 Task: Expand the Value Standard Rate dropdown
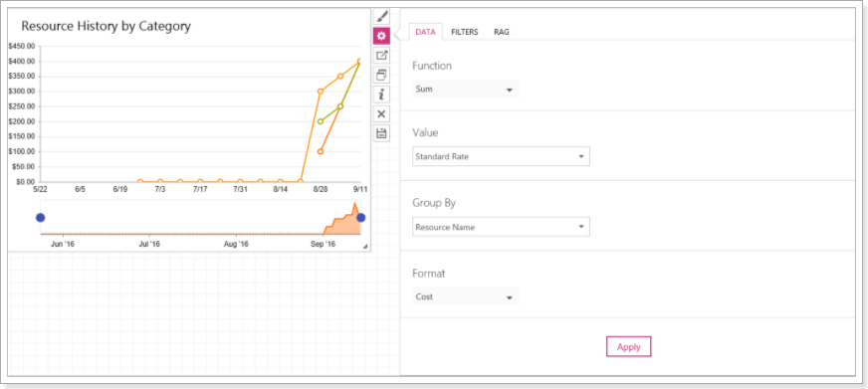tap(501, 156)
